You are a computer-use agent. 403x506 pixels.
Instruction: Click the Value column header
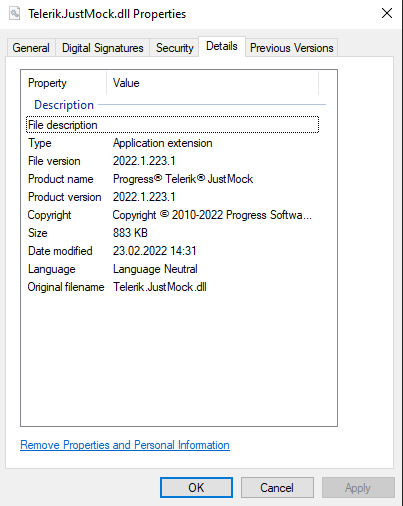click(x=126, y=83)
